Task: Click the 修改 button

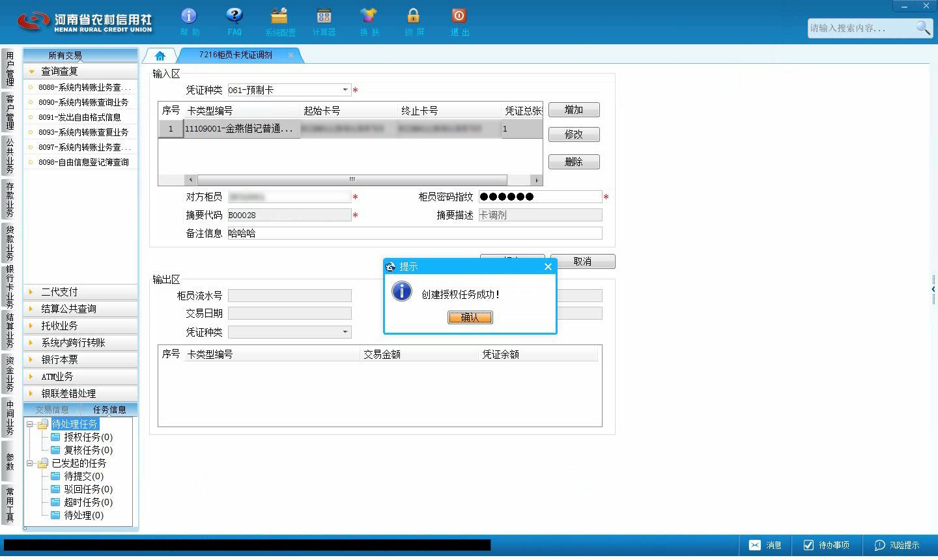Action: coord(574,134)
